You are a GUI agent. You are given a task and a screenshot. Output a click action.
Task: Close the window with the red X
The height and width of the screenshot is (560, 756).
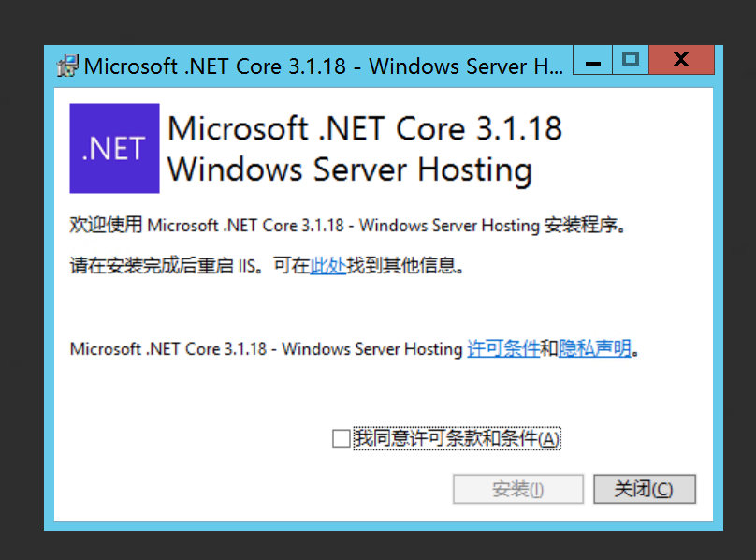681,60
